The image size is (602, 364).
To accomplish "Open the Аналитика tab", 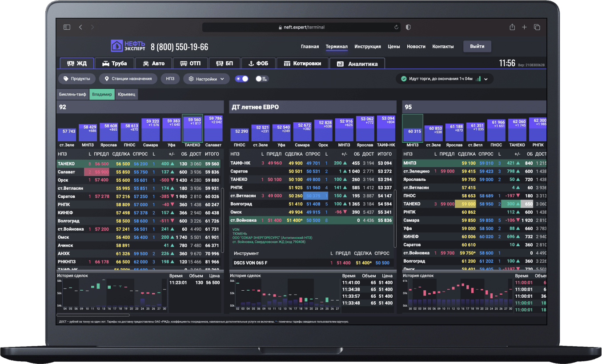I will click(357, 64).
